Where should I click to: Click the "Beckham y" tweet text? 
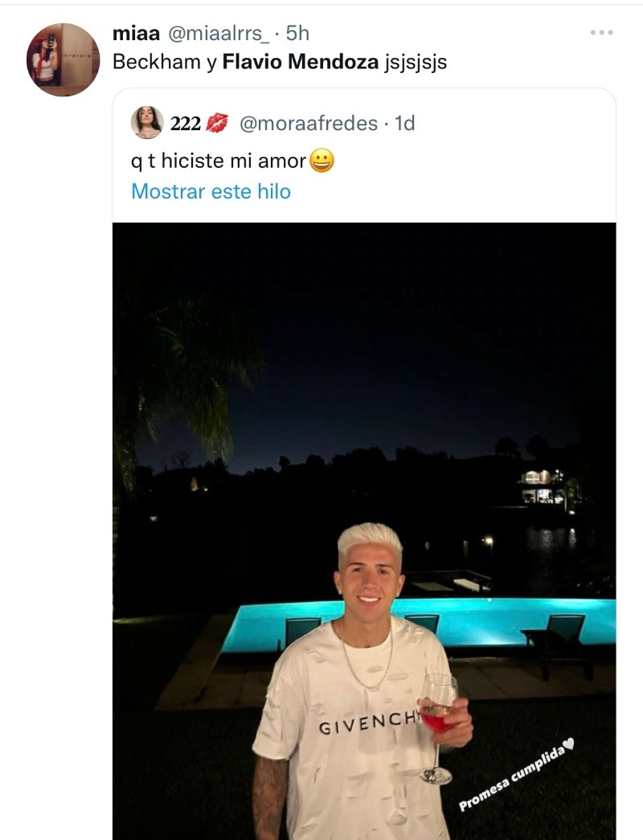165,62
